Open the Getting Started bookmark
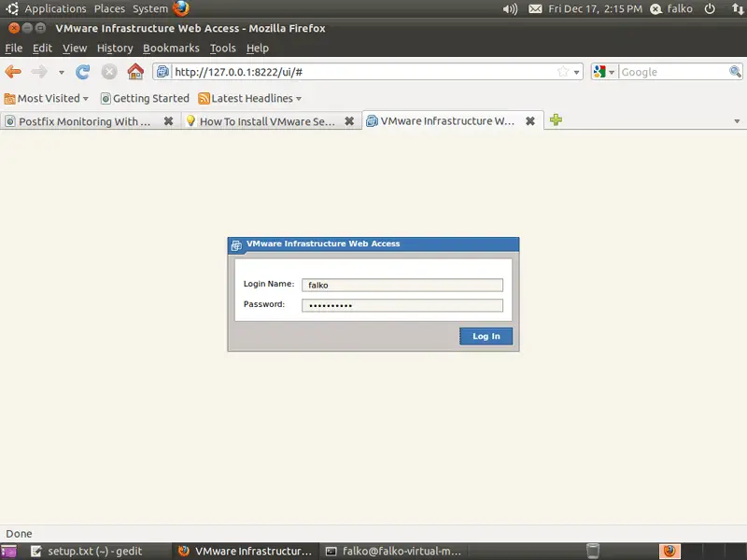The height and width of the screenshot is (560, 747). (x=145, y=99)
